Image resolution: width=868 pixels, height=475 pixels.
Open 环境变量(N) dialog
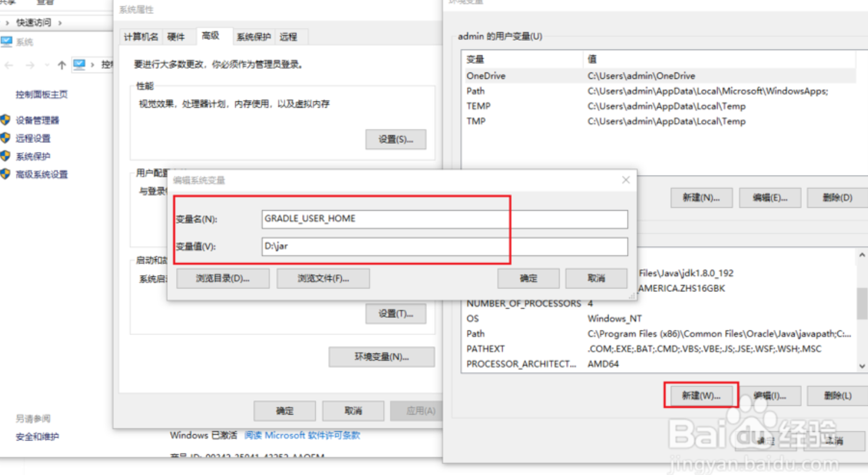point(382,356)
